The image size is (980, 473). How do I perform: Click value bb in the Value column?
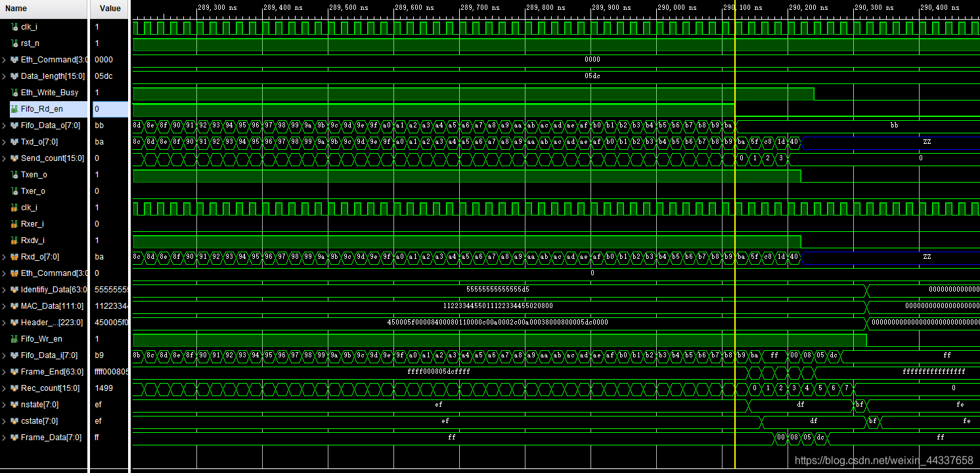pos(99,125)
